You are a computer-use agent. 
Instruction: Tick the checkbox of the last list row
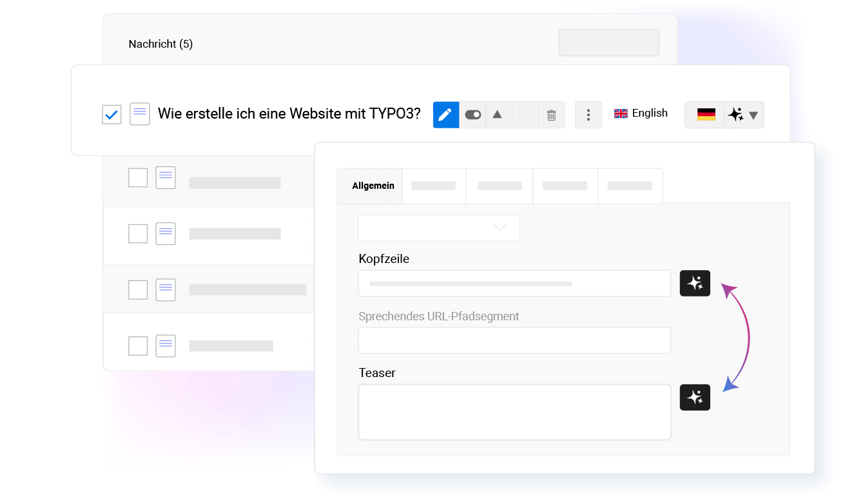pos(138,346)
